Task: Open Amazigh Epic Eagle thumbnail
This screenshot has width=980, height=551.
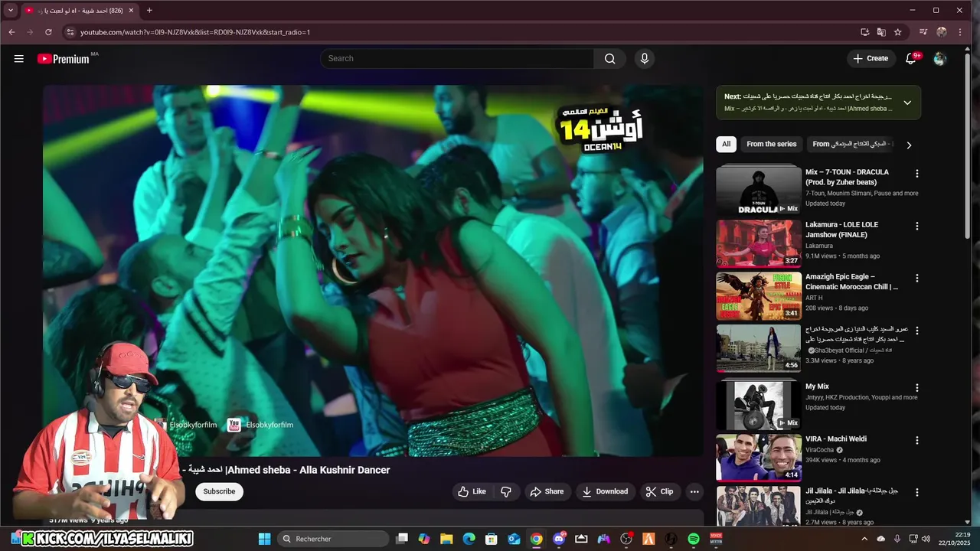Action: (759, 296)
